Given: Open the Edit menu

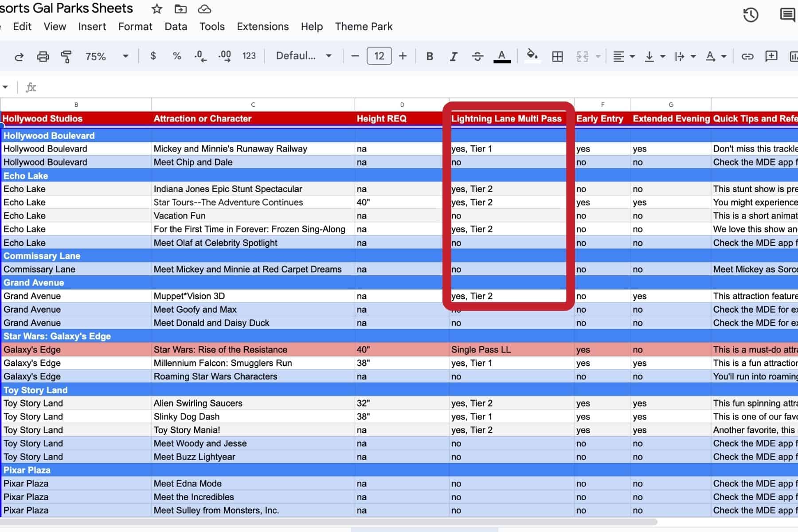Looking at the screenshot, I should coord(22,27).
